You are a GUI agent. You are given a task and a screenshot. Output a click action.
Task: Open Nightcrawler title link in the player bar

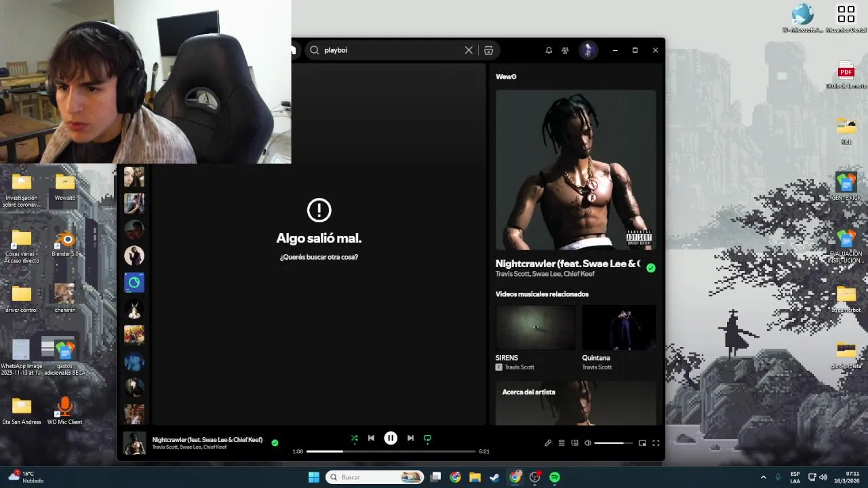207,440
